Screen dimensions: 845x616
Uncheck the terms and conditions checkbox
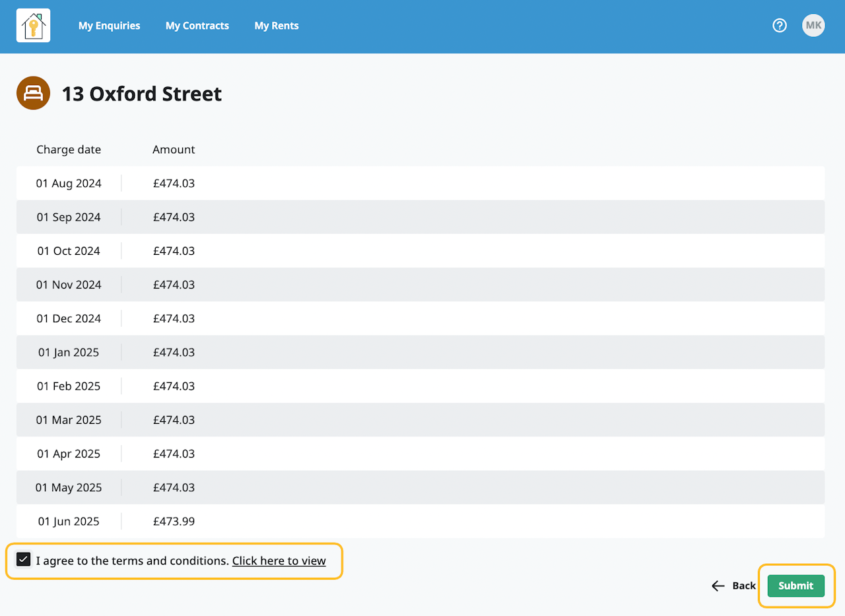tap(24, 560)
